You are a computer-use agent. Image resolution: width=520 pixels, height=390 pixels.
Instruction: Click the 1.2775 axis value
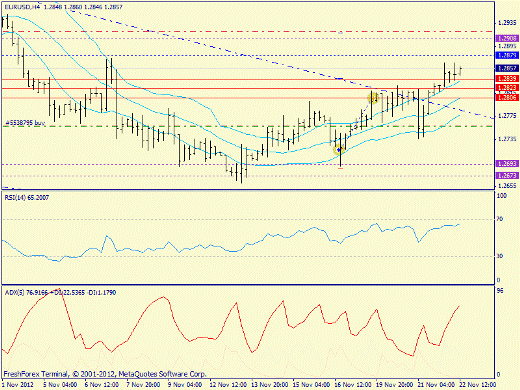point(507,116)
